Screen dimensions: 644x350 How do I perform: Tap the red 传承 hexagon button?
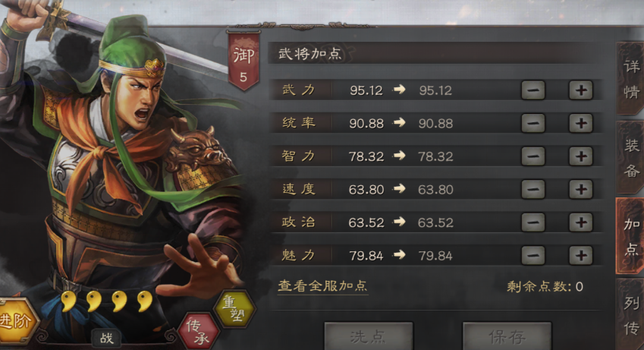pos(199,331)
